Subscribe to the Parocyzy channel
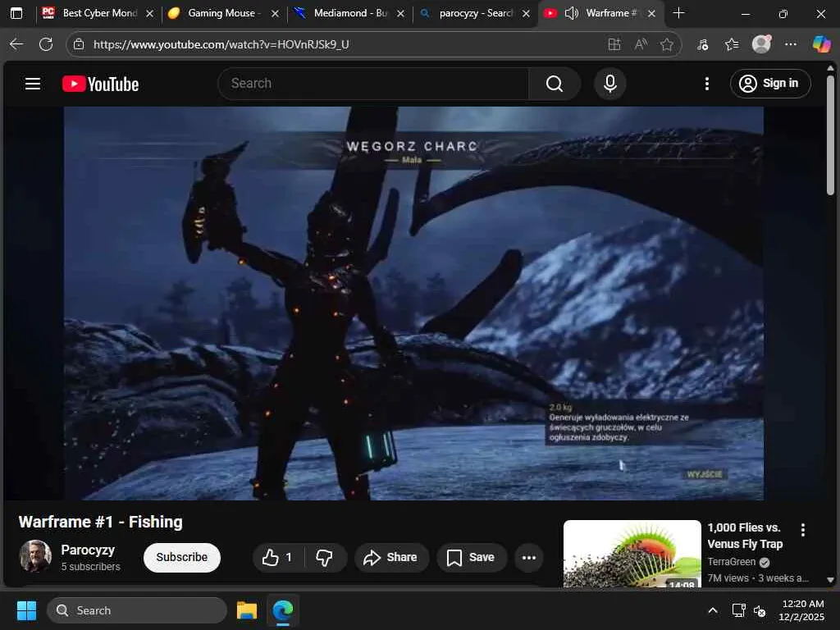Screen dimensions: 840x630 [x=181, y=557]
